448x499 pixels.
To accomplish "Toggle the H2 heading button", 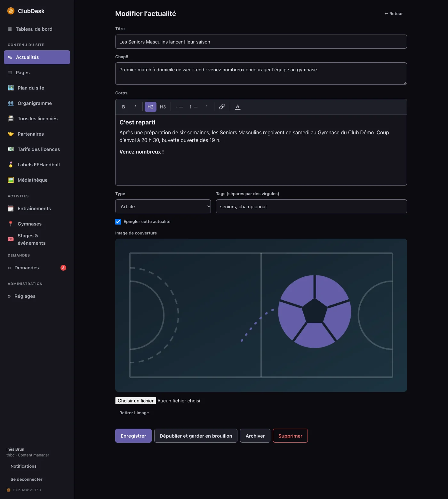I will tap(150, 107).
